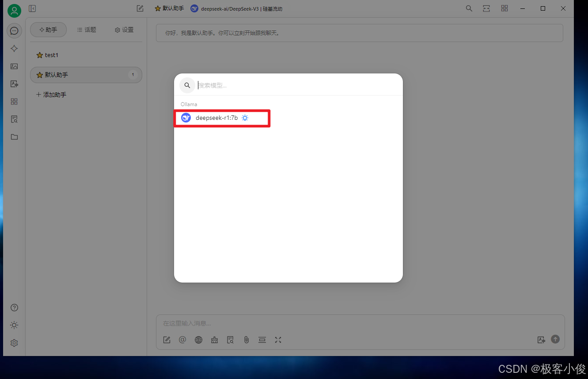This screenshot has width=588, height=379.
Task: Open the chat assistants sidebar icon
Action: tap(14, 31)
